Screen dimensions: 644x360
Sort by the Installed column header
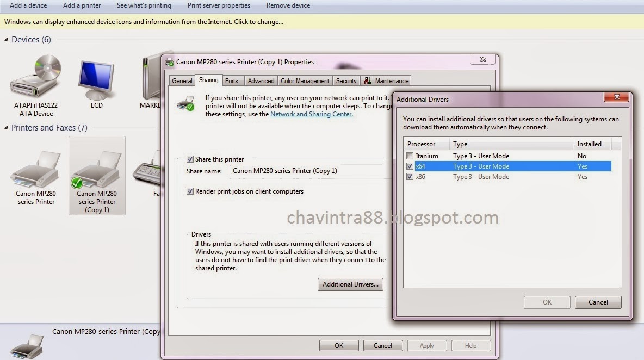(x=592, y=144)
